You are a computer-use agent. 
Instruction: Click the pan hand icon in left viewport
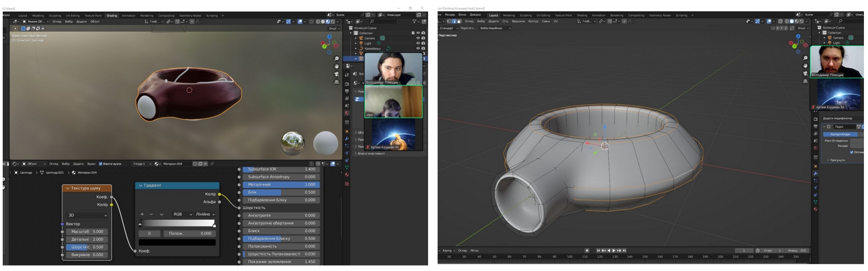pos(336,66)
